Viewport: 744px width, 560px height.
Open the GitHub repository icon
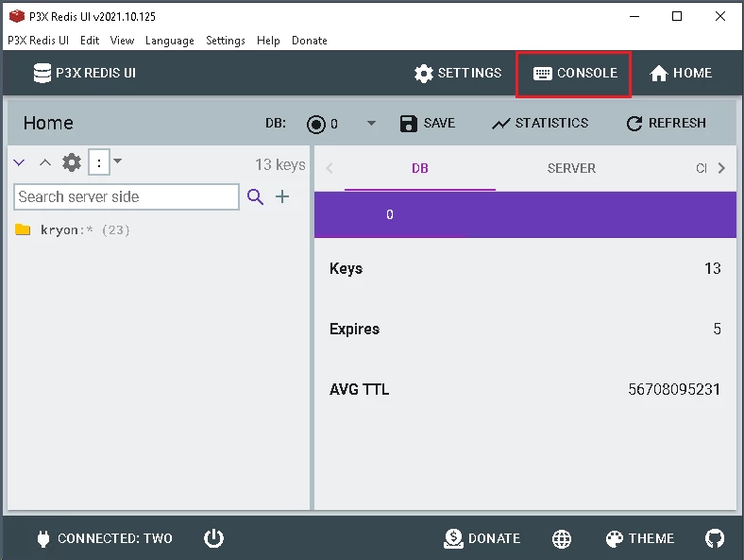[715, 538]
